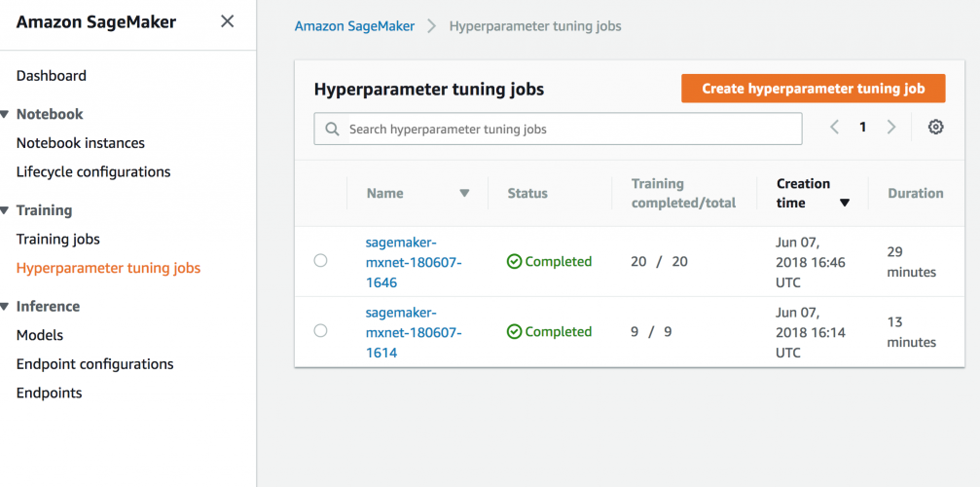Click Training section heading
Screen dimensions: 980x487
pyautogui.click(x=45, y=210)
